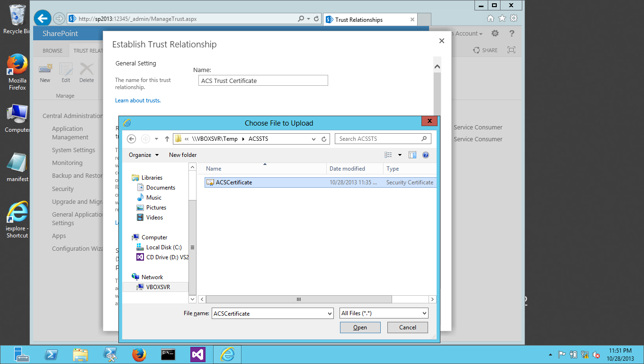Switch to the BROWSE ribbon tab

[53, 51]
